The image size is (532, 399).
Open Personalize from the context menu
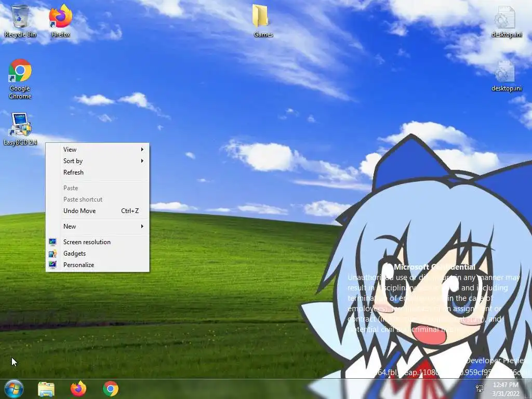(97, 265)
